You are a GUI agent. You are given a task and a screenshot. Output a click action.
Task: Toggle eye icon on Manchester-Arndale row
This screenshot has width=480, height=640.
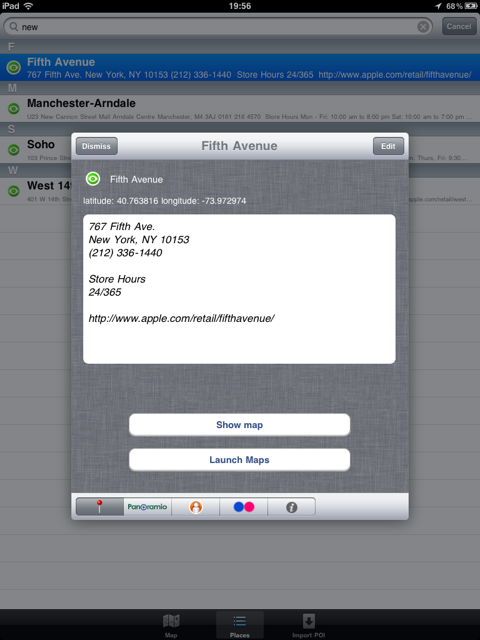click(x=14, y=109)
